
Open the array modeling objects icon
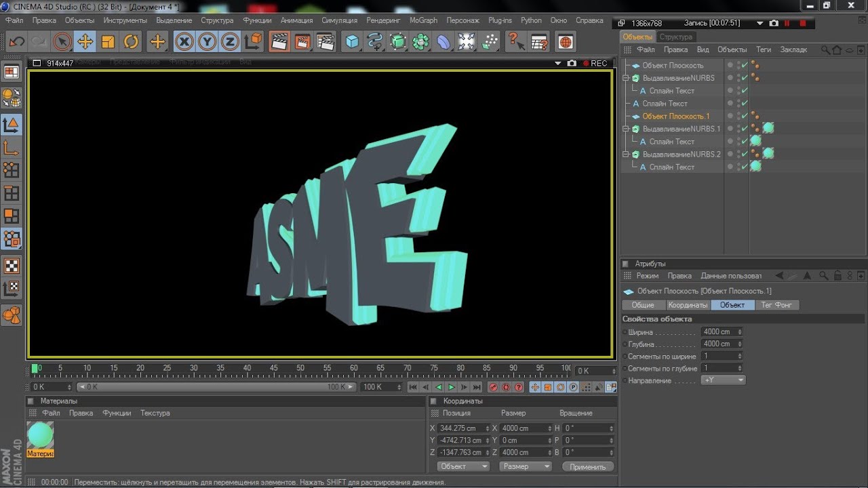pos(421,42)
